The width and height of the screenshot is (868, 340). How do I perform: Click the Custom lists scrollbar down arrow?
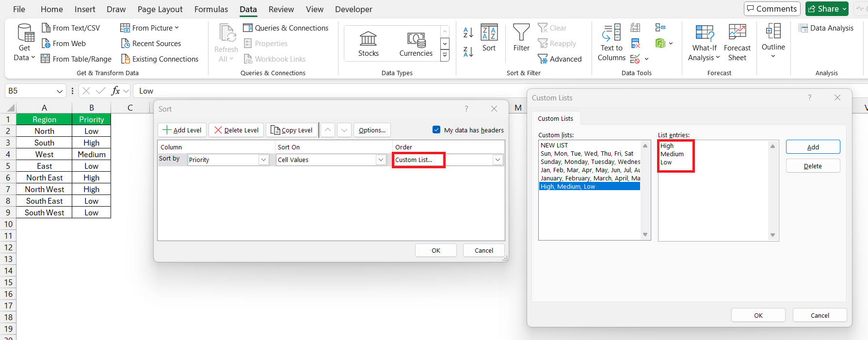[x=645, y=235]
